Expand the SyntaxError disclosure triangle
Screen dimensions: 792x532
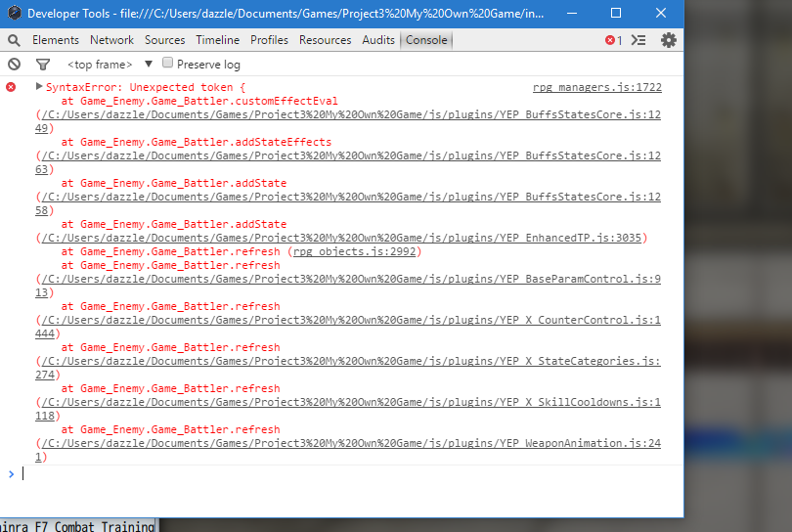coord(39,86)
